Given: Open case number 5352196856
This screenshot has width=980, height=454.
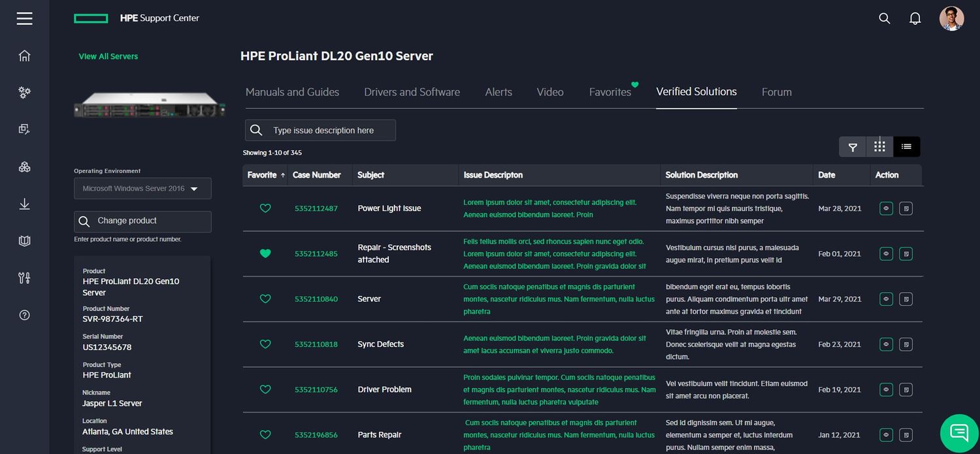Looking at the screenshot, I should (316, 435).
